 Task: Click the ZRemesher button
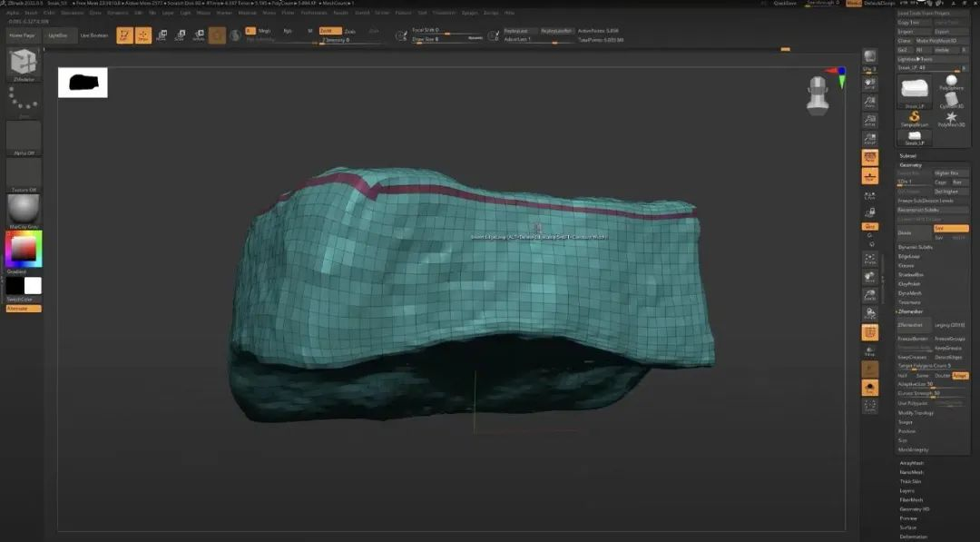click(914, 325)
